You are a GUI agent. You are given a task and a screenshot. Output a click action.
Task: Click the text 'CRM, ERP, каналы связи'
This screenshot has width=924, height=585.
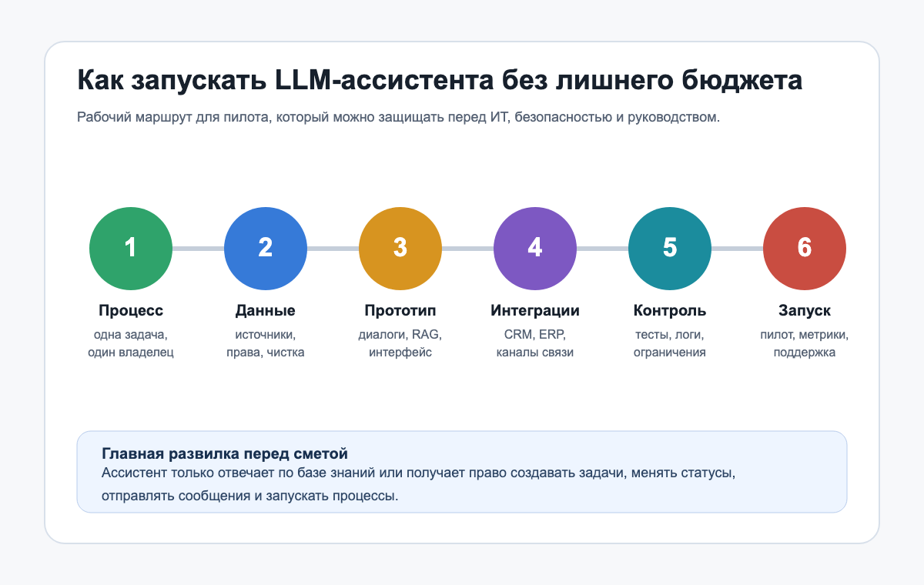tap(535, 344)
